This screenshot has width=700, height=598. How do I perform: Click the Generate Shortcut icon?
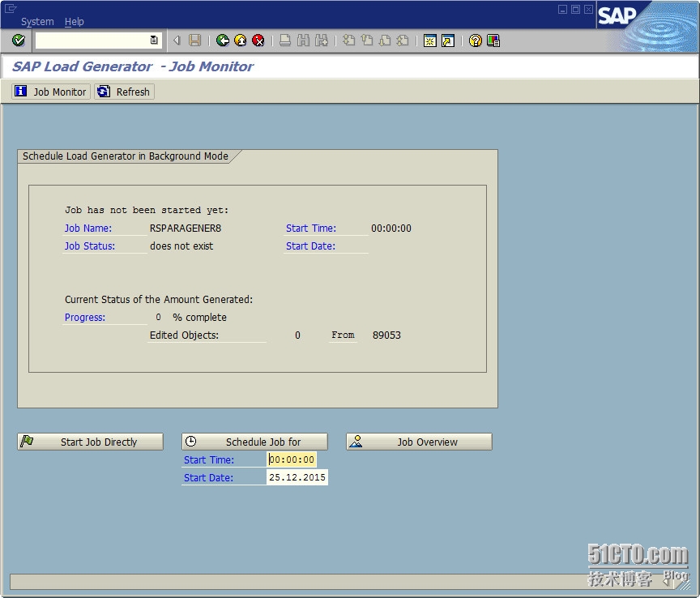pyautogui.click(x=448, y=41)
